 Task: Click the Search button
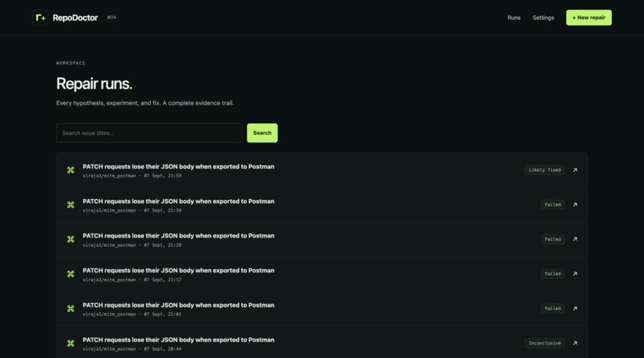click(x=262, y=133)
